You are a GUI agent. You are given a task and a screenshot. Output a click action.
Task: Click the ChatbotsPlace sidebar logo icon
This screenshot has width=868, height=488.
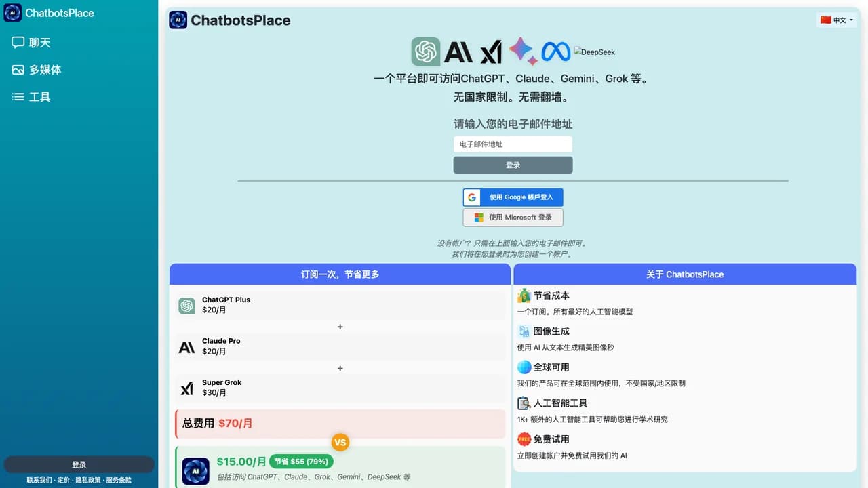coord(12,13)
